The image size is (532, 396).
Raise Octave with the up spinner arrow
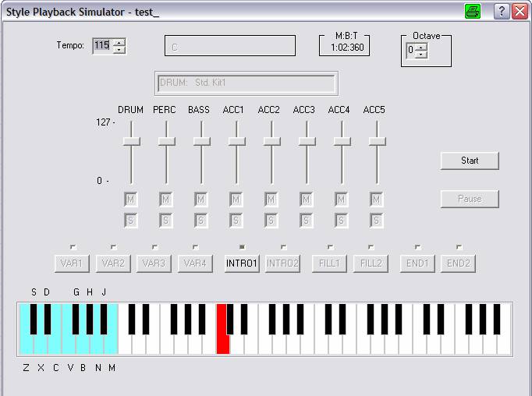pyautogui.click(x=421, y=47)
